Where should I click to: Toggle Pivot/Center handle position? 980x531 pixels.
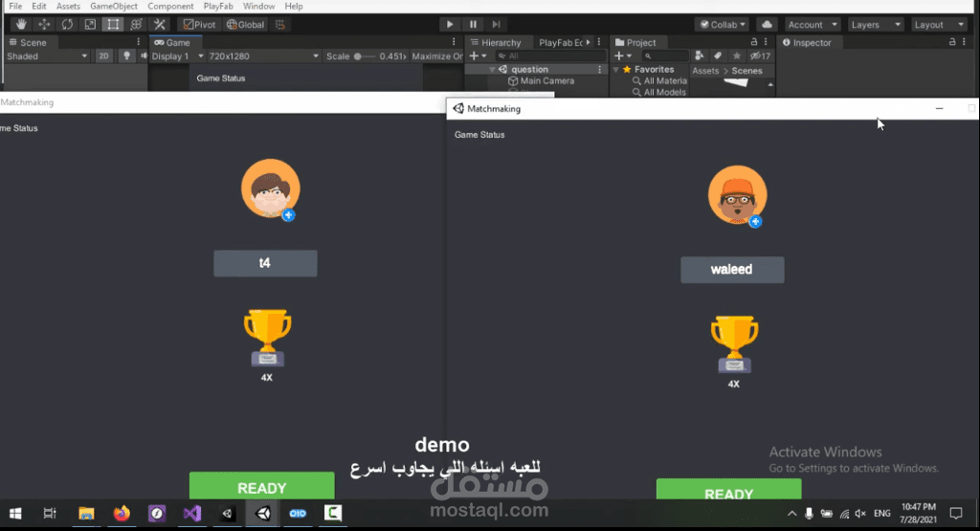pyautogui.click(x=199, y=24)
